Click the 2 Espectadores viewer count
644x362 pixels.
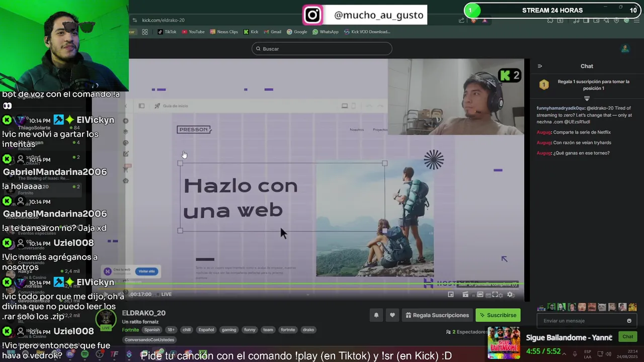coord(466,332)
